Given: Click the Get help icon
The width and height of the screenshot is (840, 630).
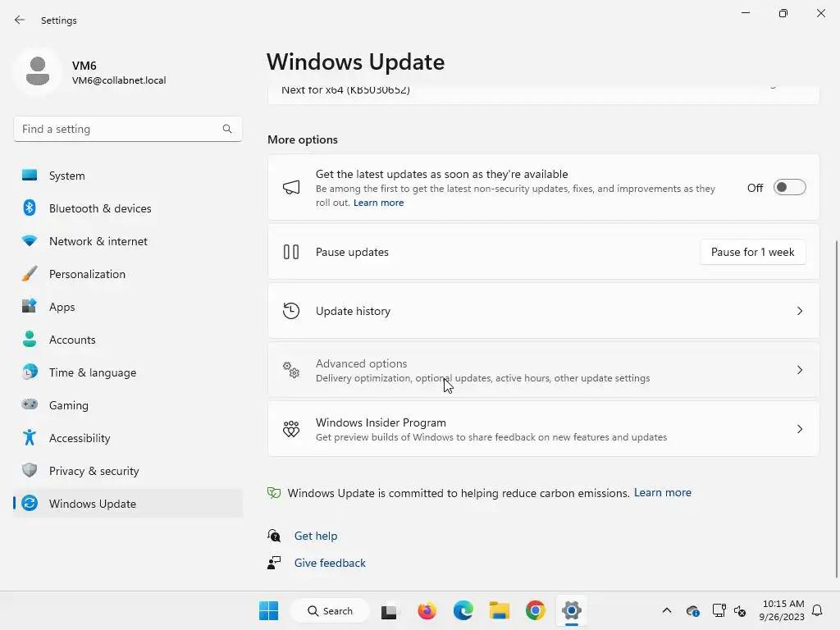Looking at the screenshot, I should click(x=274, y=536).
